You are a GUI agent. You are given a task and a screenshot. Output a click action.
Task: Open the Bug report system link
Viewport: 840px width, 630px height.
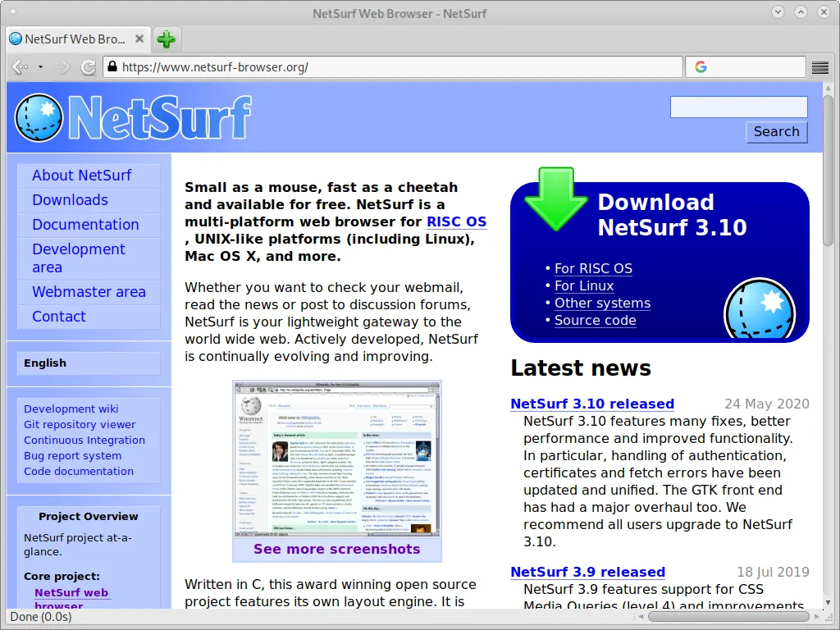coord(73,455)
